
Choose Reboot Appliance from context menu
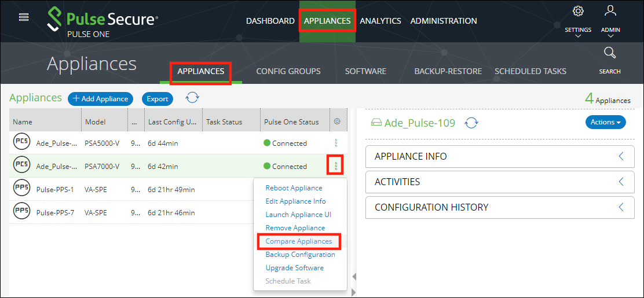[x=294, y=188]
